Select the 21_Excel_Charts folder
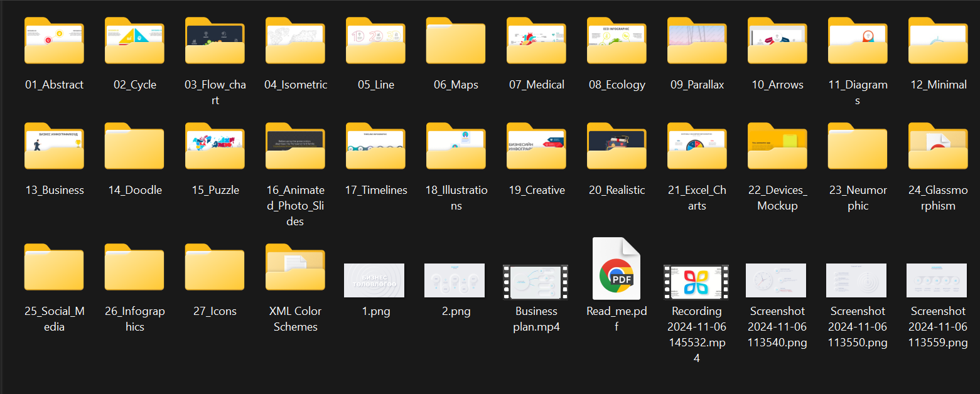 697,147
